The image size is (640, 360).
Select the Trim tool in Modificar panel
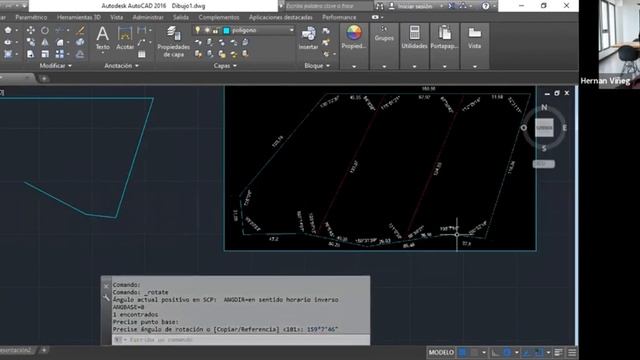[x=60, y=30]
